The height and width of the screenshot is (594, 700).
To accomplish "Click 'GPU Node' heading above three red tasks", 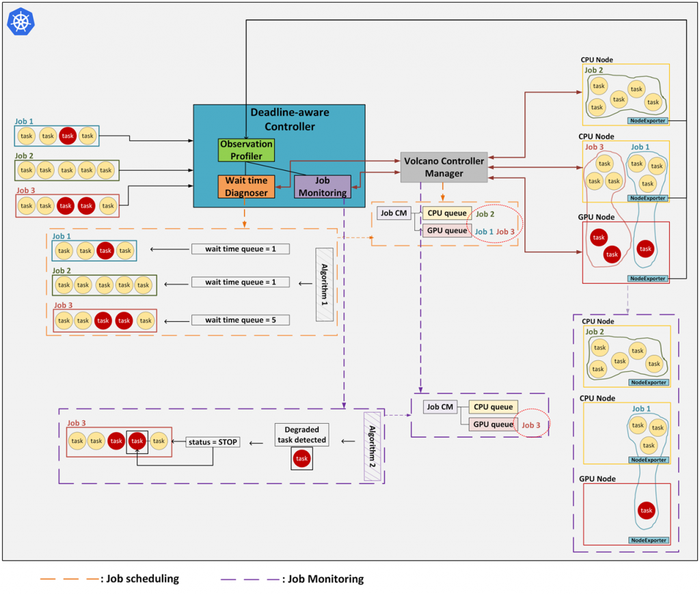I will (x=596, y=217).
